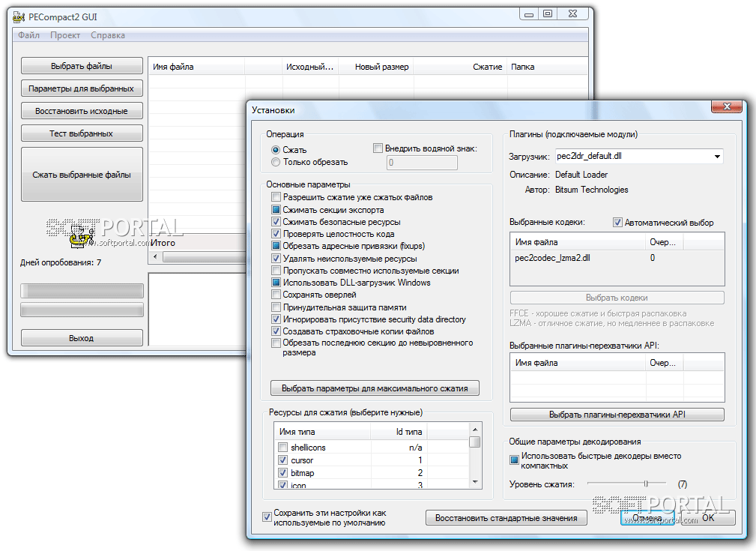756x551 pixels.
Task: Toggle Удалять неиспользуемые ресурсы checkbox
Action: coord(276,258)
